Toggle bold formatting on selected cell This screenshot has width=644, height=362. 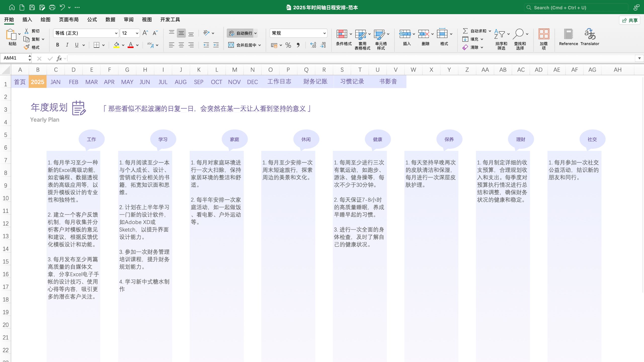point(57,45)
